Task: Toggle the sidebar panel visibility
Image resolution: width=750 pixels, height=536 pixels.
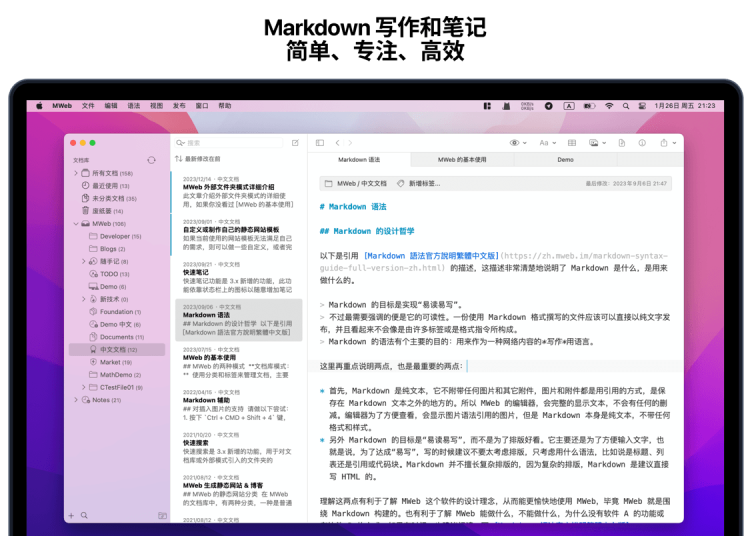Action: [320, 143]
